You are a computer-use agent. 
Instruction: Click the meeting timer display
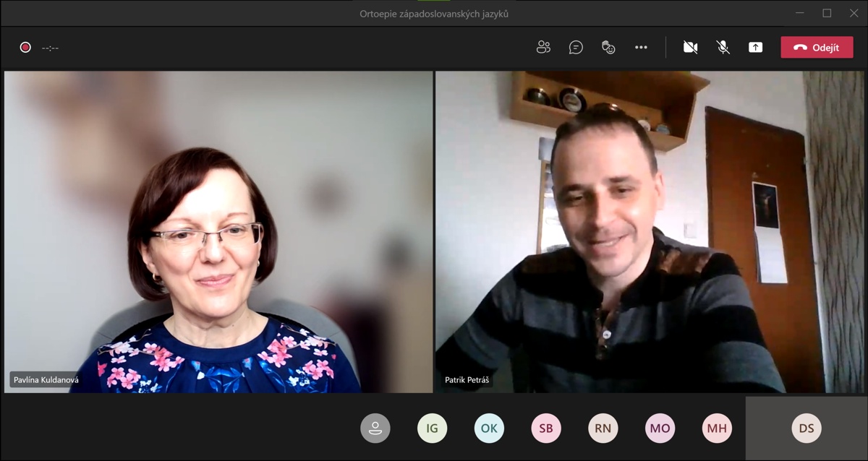tap(50, 48)
